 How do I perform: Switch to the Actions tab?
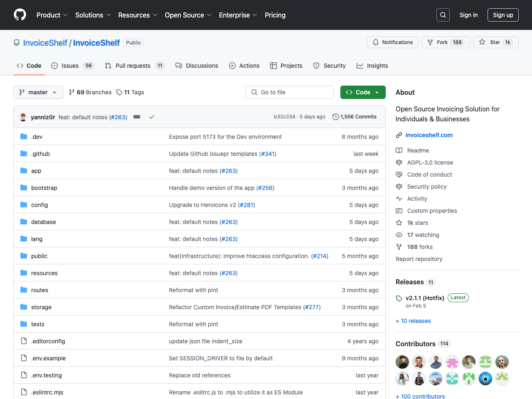244,66
